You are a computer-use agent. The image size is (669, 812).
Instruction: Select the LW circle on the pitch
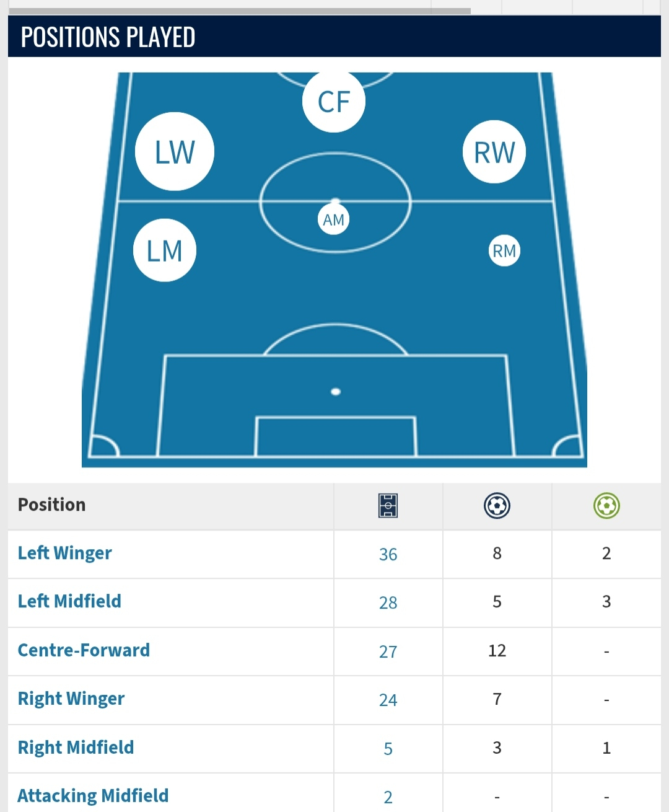click(x=175, y=151)
